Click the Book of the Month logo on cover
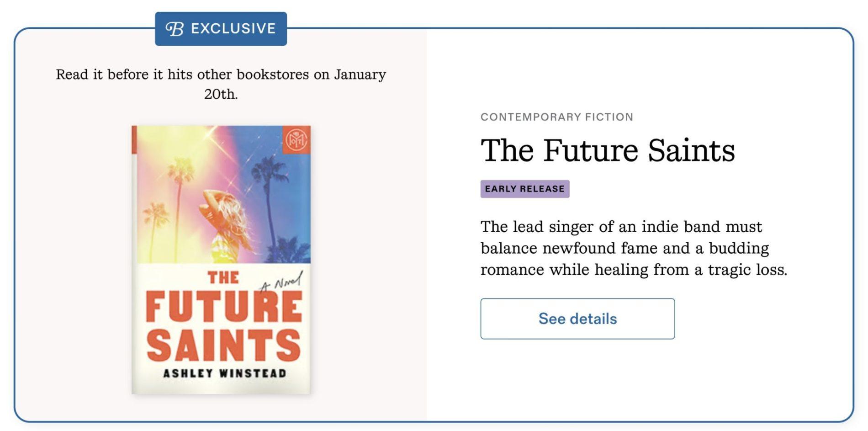Viewport: 868px width, 431px height. pos(296,140)
